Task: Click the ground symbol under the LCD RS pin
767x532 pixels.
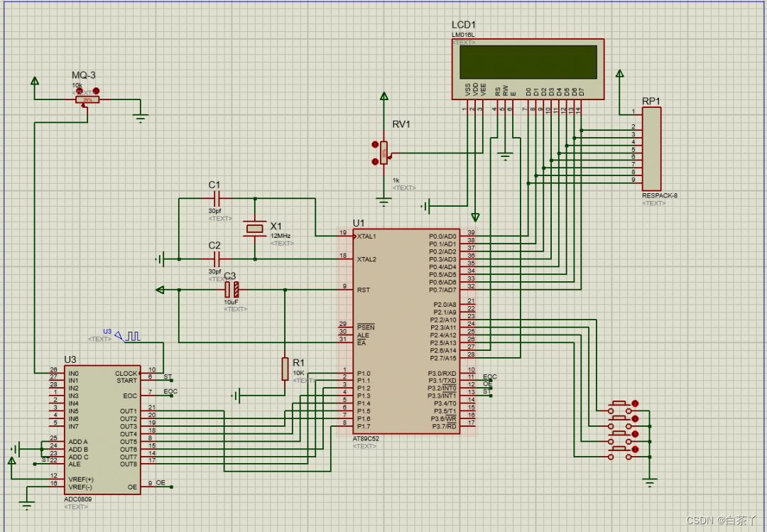Action: tap(505, 156)
